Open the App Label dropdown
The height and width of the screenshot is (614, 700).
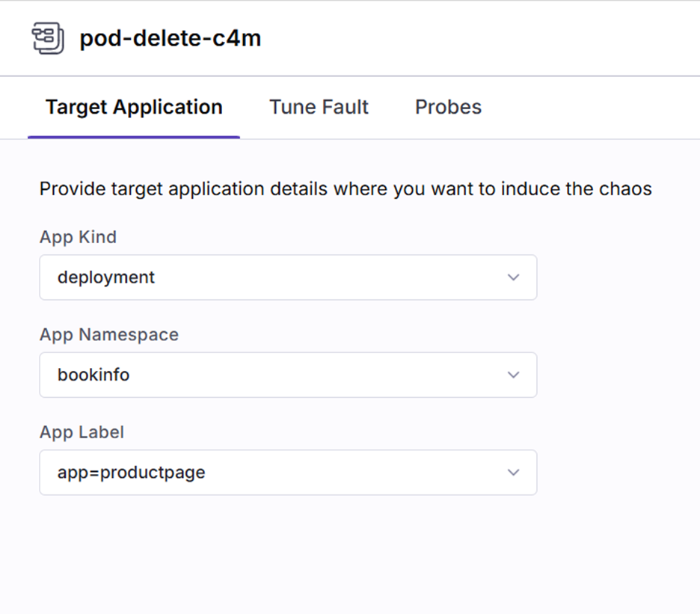click(288, 473)
